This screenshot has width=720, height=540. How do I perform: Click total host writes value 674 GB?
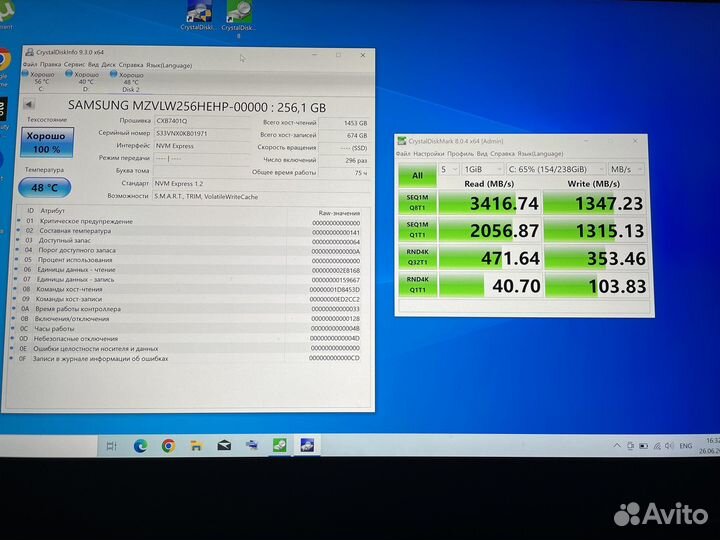344,135
